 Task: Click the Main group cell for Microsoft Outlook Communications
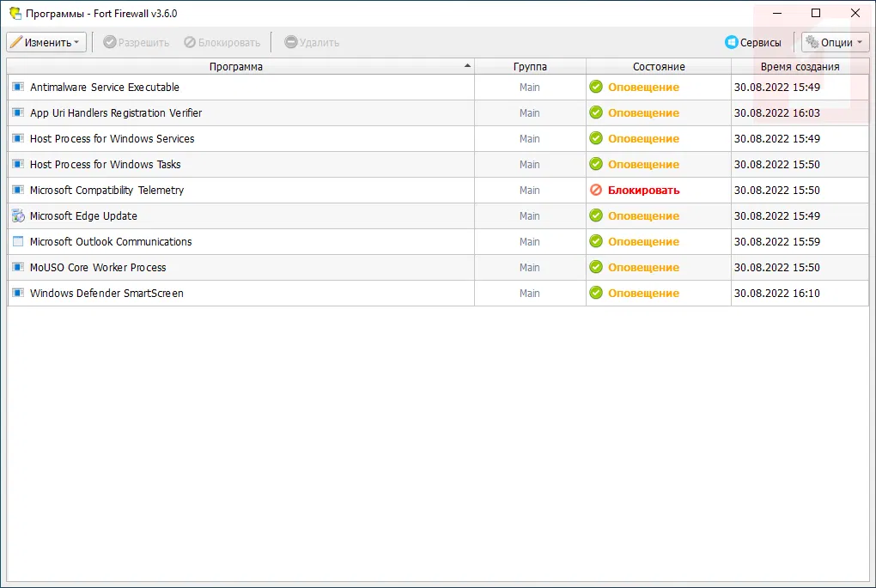[x=530, y=241]
